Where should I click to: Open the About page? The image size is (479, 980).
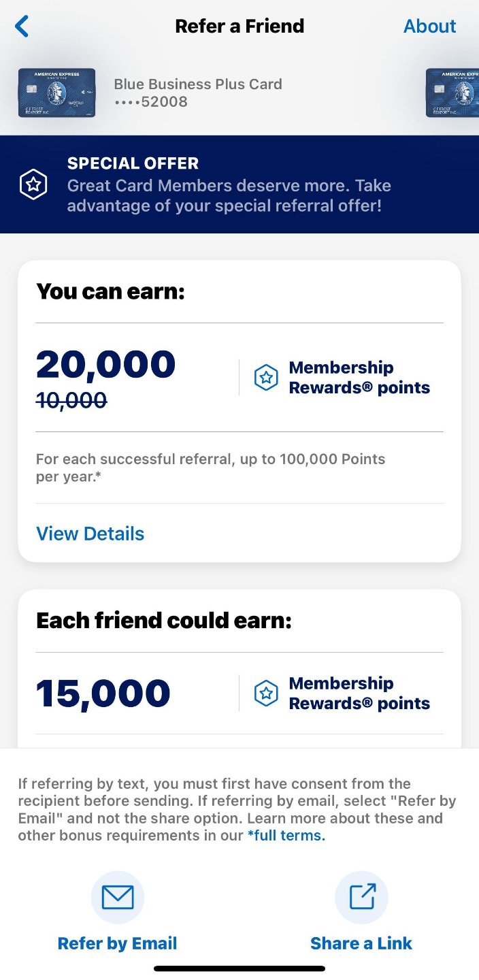click(x=429, y=27)
